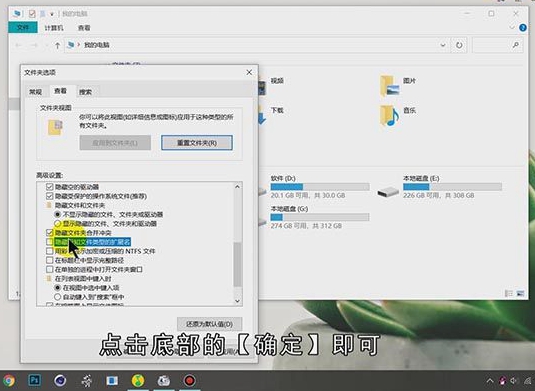Open the 查看 ribbon tab in Explorer
The image size is (535, 391).
84,28
